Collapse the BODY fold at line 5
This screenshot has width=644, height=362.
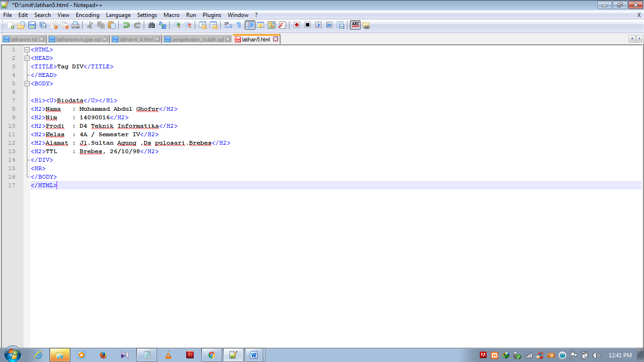(x=27, y=83)
